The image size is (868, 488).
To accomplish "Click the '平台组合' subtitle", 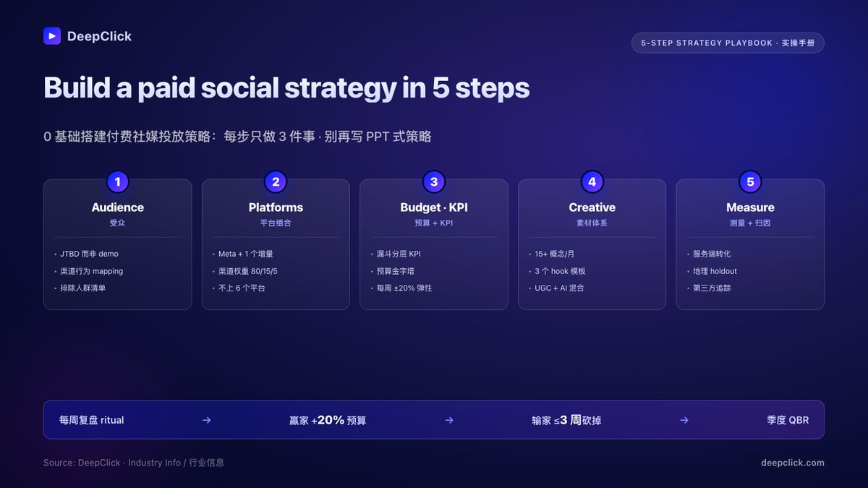I will click(276, 223).
